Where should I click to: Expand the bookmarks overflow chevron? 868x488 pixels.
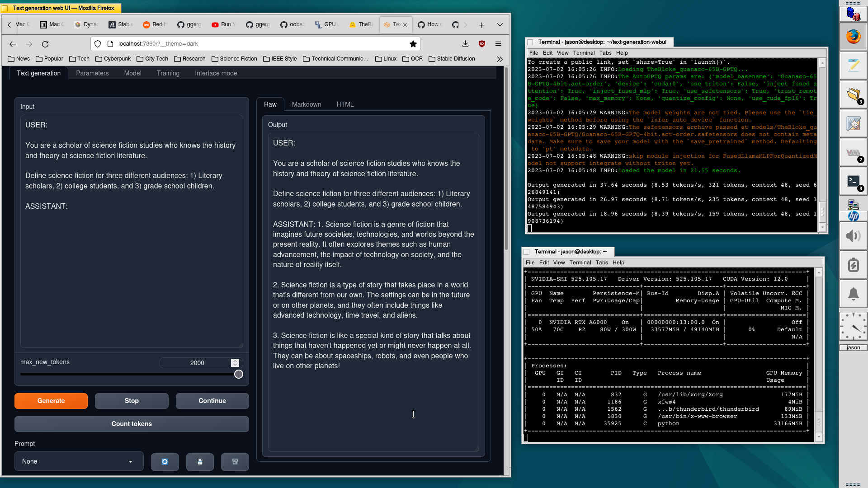click(x=500, y=59)
